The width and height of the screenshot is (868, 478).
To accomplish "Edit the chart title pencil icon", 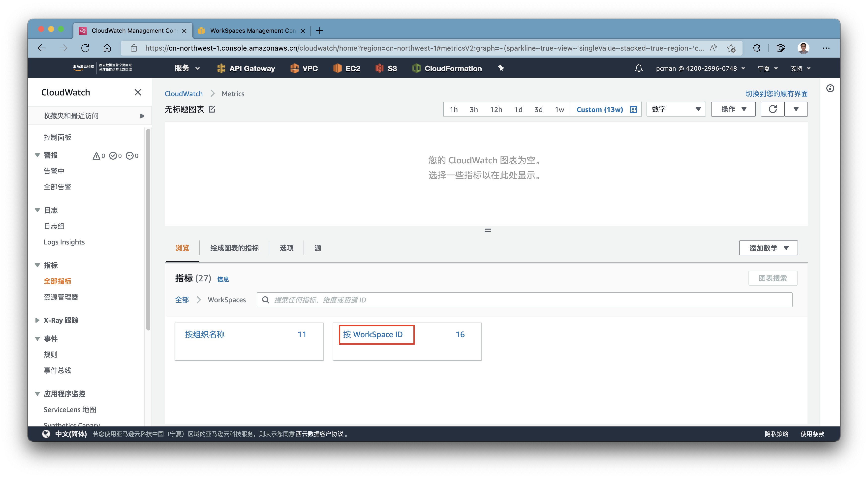I will pos(212,109).
